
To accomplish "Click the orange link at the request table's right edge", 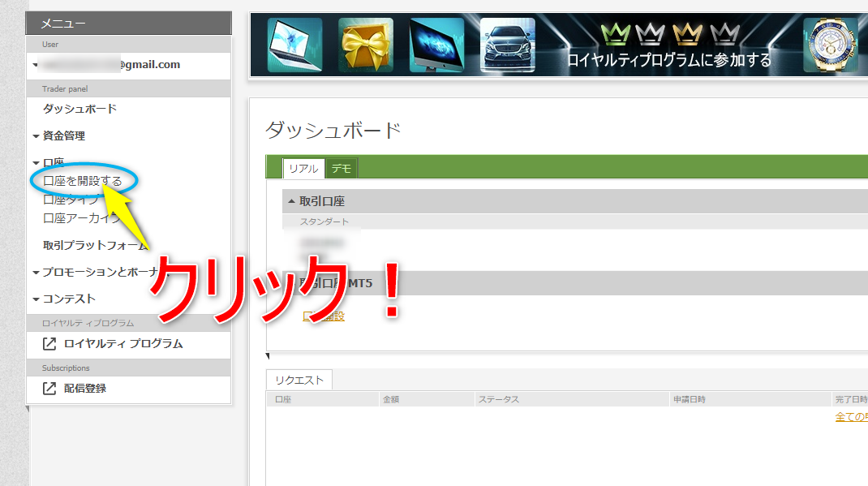I will (x=852, y=416).
